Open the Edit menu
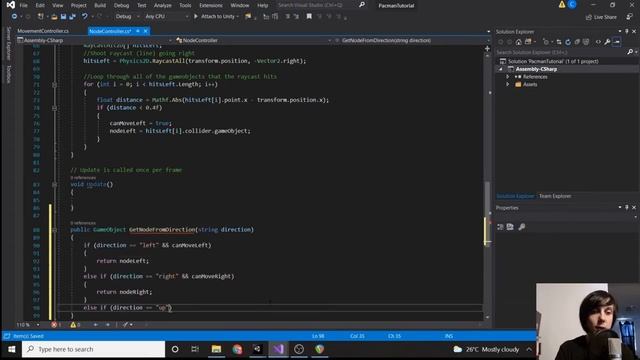This screenshot has width=640, height=360. [40, 5]
